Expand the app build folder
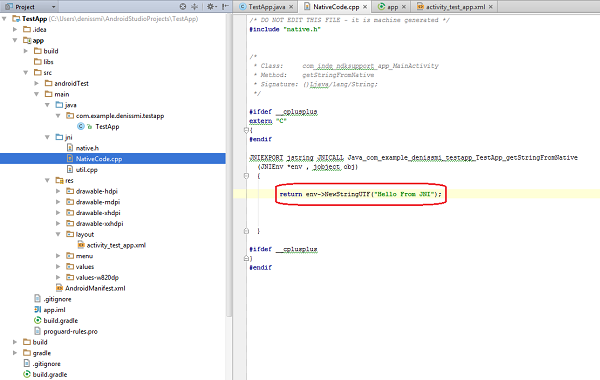This screenshot has width=600, height=380. [26, 51]
